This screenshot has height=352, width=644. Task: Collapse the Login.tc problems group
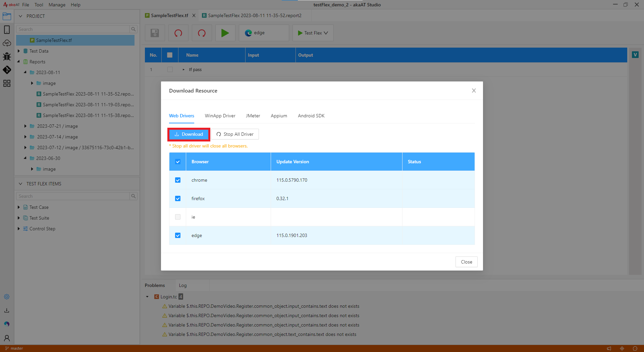[x=147, y=297]
